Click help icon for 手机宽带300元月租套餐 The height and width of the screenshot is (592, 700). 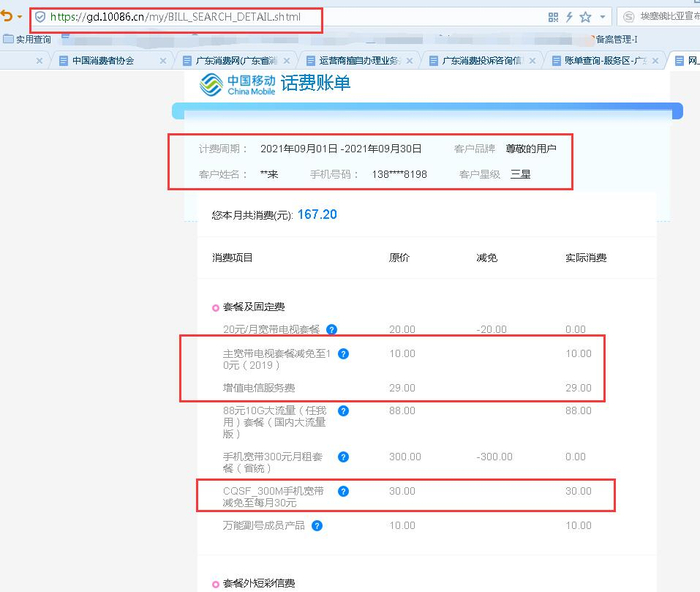click(343, 457)
